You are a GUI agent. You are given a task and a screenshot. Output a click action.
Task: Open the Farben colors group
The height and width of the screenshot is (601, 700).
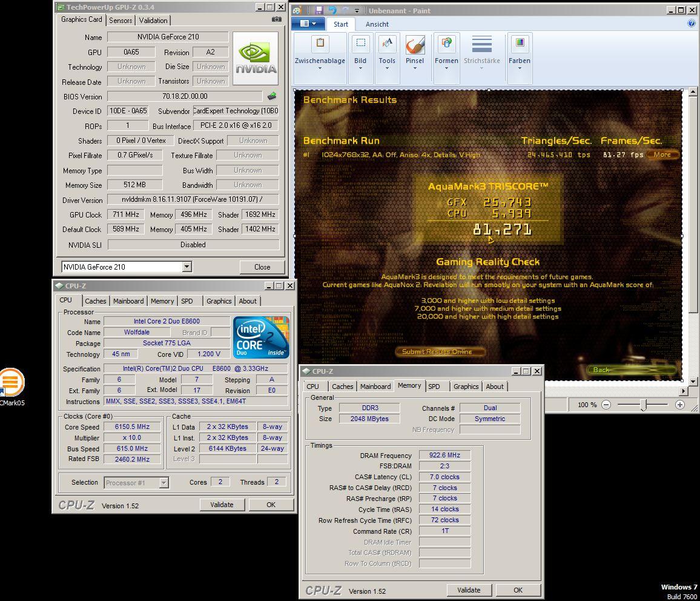pos(520,58)
